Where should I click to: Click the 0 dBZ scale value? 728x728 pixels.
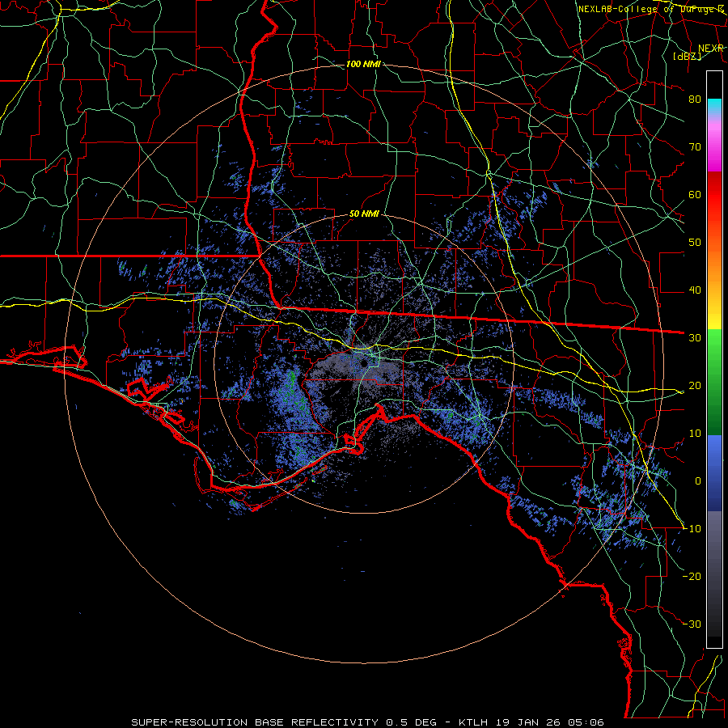point(697,481)
